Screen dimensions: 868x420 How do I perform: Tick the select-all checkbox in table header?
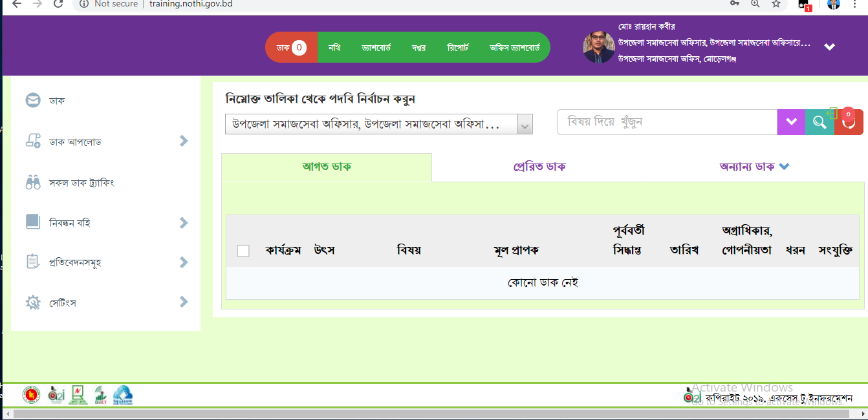(x=243, y=251)
